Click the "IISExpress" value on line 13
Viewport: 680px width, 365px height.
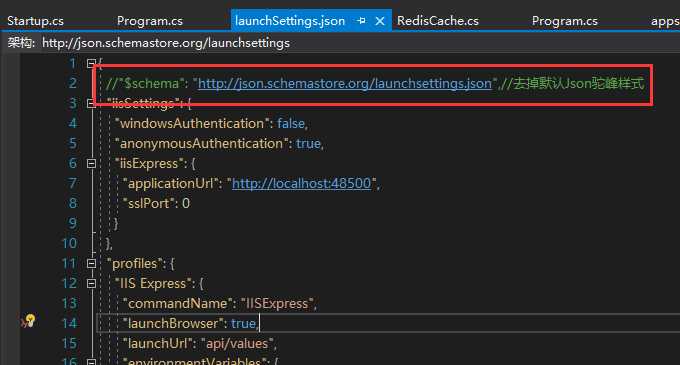277,303
